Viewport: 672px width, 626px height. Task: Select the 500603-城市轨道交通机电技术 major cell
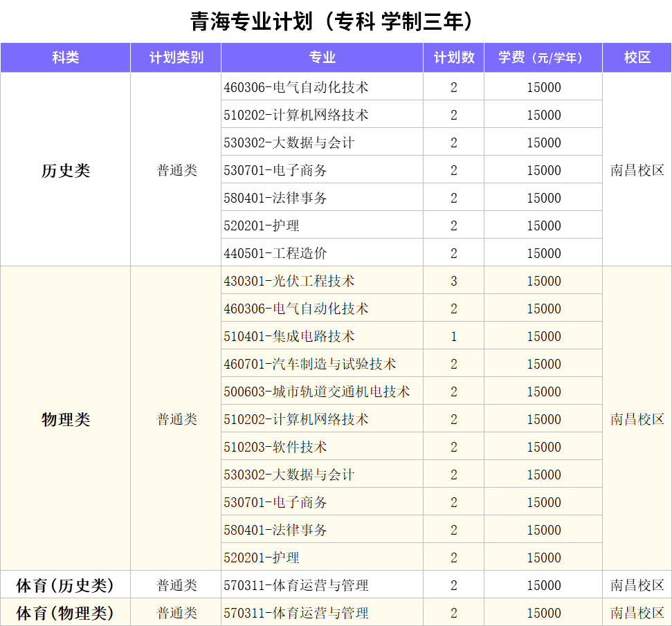coord(317,392)
